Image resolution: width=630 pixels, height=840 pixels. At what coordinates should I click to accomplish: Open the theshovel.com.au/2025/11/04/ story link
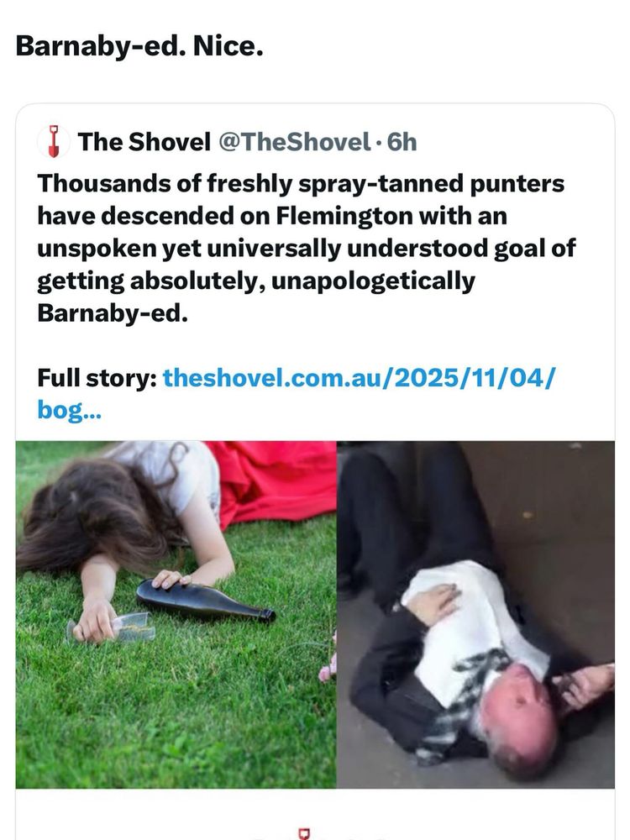point(360,378)
